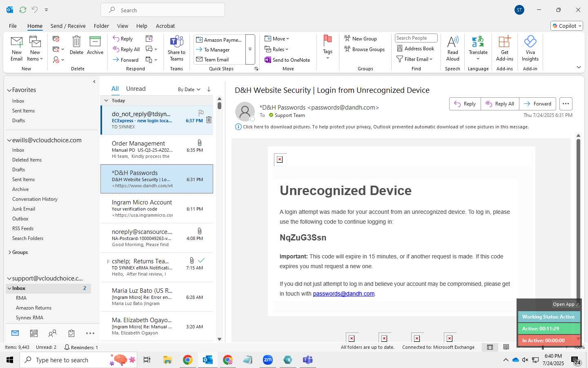Collapse the ewills@vcloudchoice.com account
The image size is (588, 368).
(x=9, y=140)
